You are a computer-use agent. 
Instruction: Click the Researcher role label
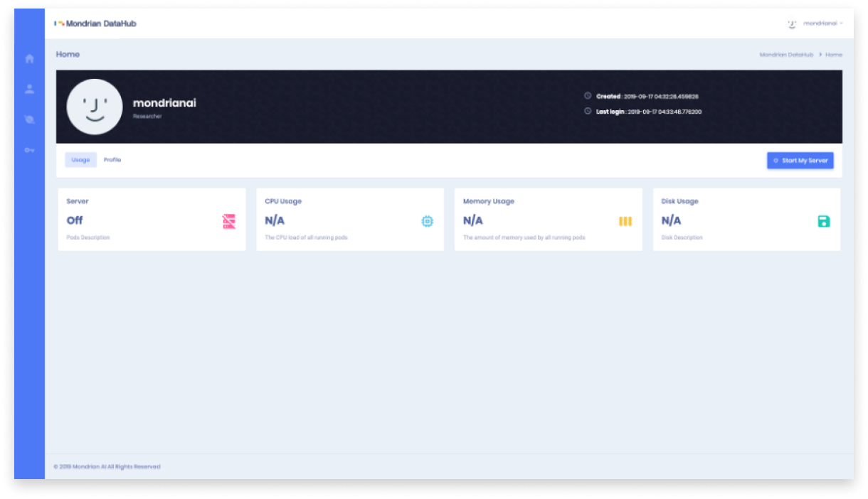[147, 116]
